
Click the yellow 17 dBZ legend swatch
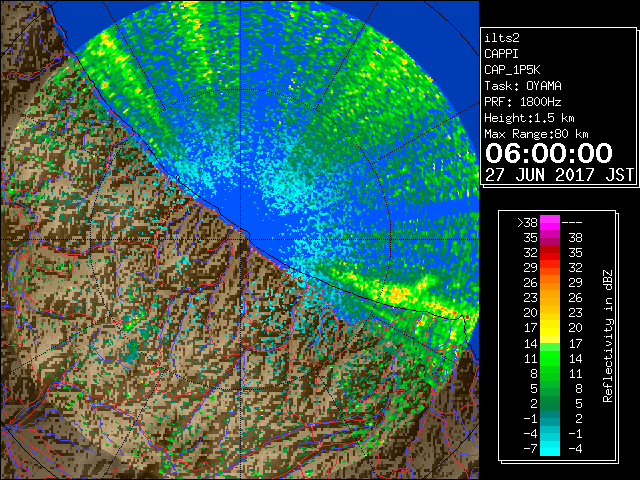pos(550,328)
